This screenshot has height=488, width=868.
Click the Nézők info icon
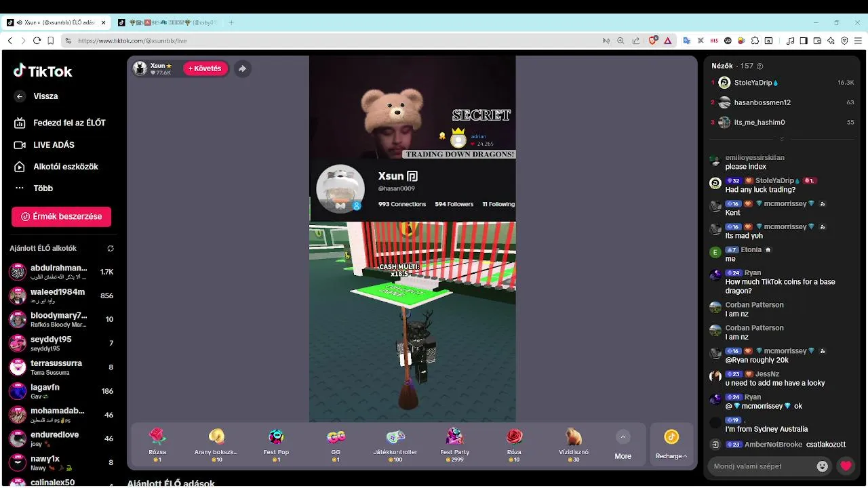[759, 66]
